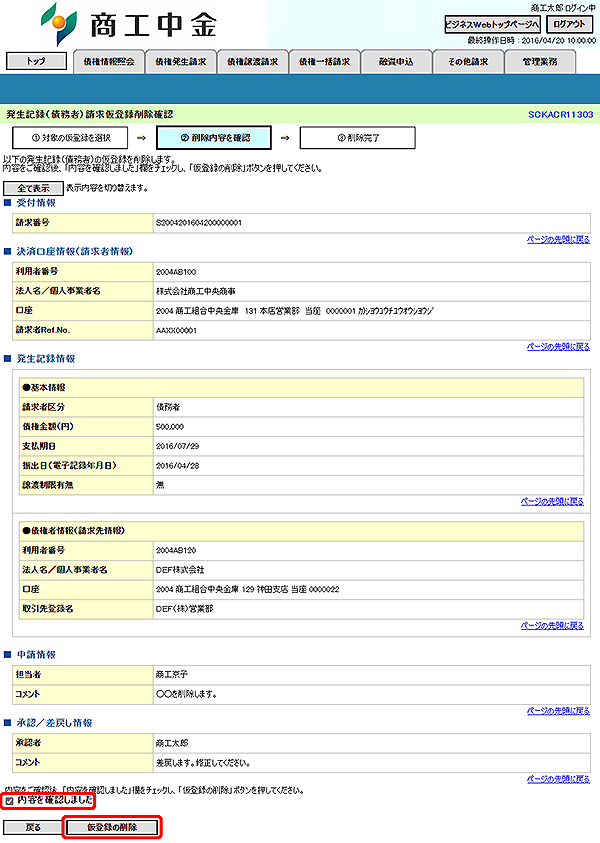Click 承認者 value 商工太郎
Image resolution: width=600 pixels, height=843 pixels.
tap(172, 743)
